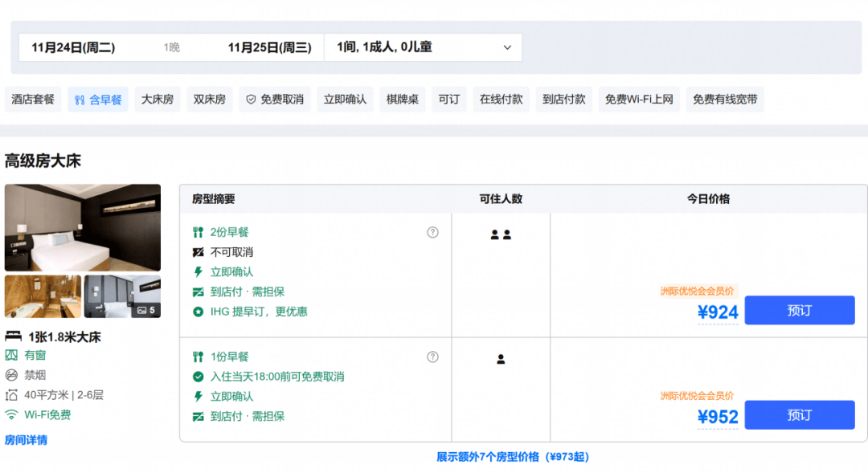868x473 pixels.
Task: Expand 展示额外7个房型价格 list
Action: pyautogui.click(x=513, y=457)
